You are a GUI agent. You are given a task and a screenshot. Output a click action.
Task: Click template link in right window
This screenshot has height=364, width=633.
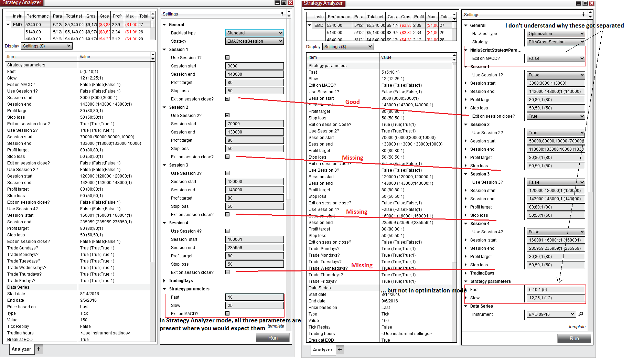point(577,327)
